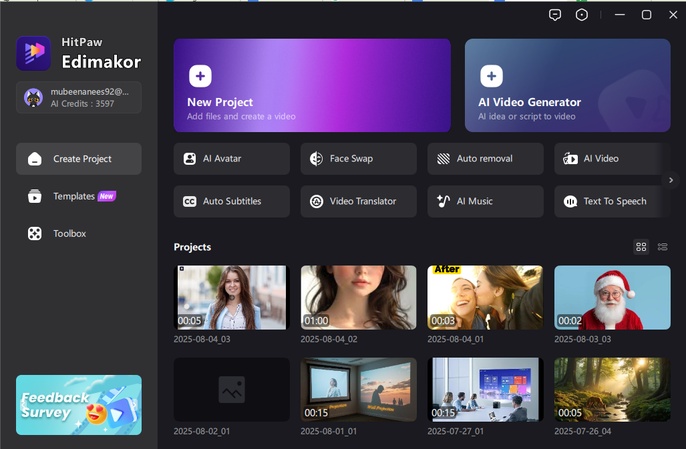Click 'AI idea or script to video' subtitle
The image size is (686, 449).
527,116
